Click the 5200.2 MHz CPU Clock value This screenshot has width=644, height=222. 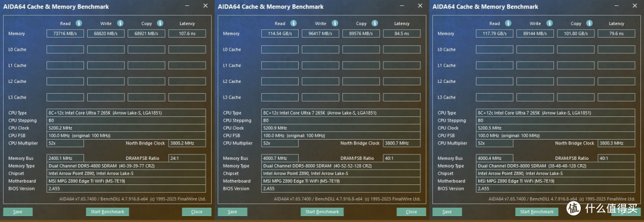click(126, 128)
